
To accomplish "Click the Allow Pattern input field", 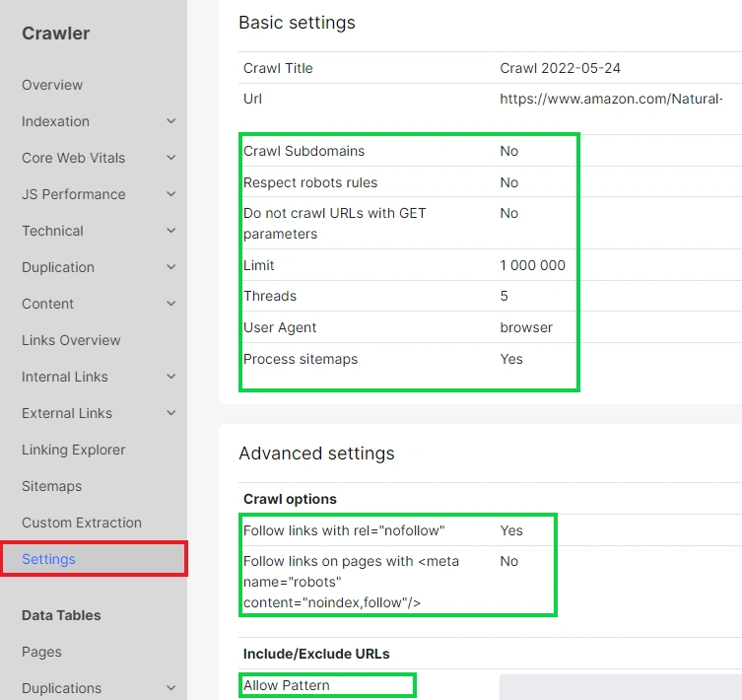I will tap(620, 687).
